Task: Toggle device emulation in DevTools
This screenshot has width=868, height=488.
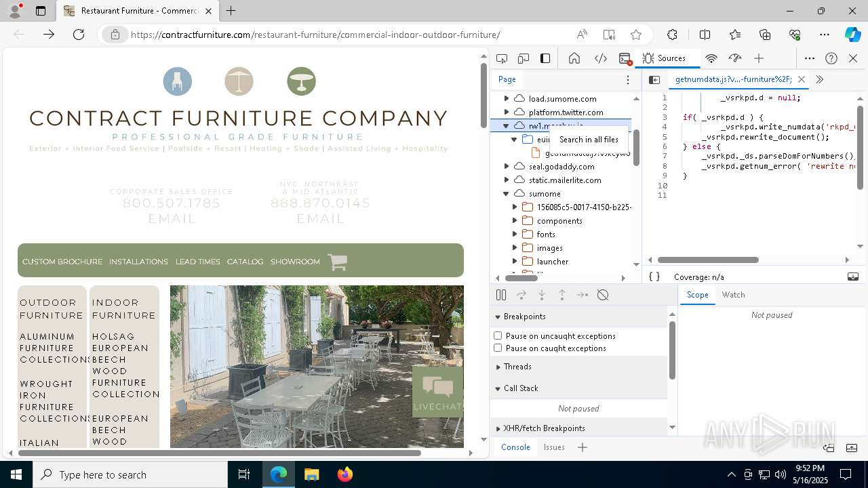Action: [x=524, y=58]
